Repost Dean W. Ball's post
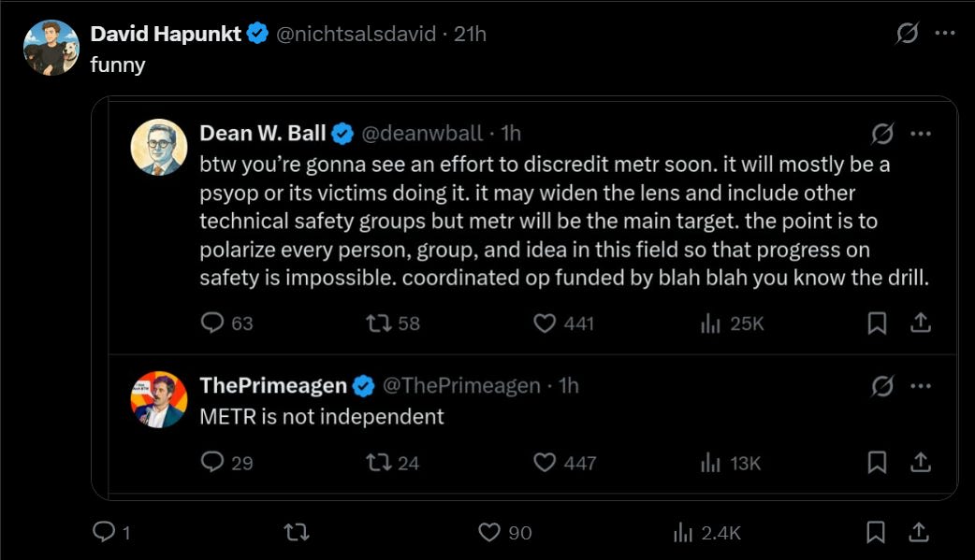 pos(392,323)
